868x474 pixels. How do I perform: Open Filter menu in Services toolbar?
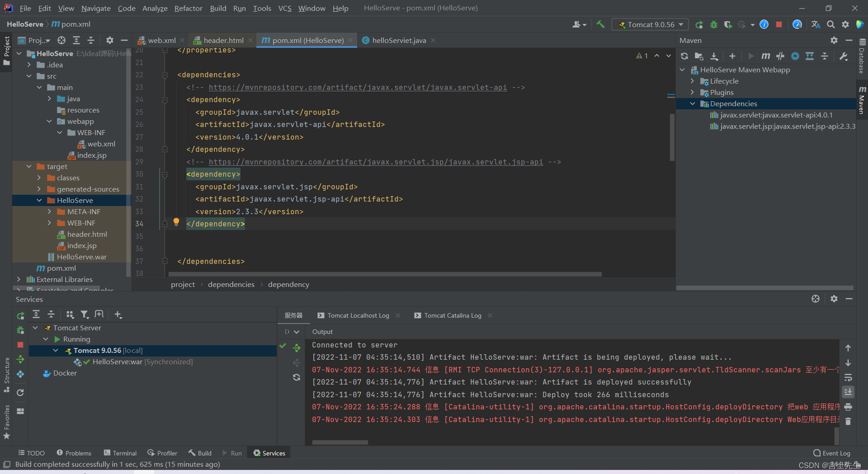[x=85, y=314]
